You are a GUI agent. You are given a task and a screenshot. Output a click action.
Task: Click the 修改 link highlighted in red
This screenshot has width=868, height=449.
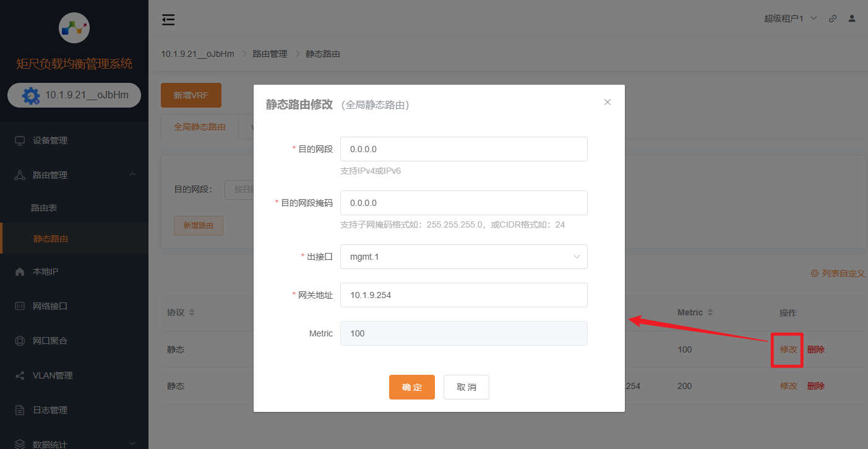tap(787, 349)
